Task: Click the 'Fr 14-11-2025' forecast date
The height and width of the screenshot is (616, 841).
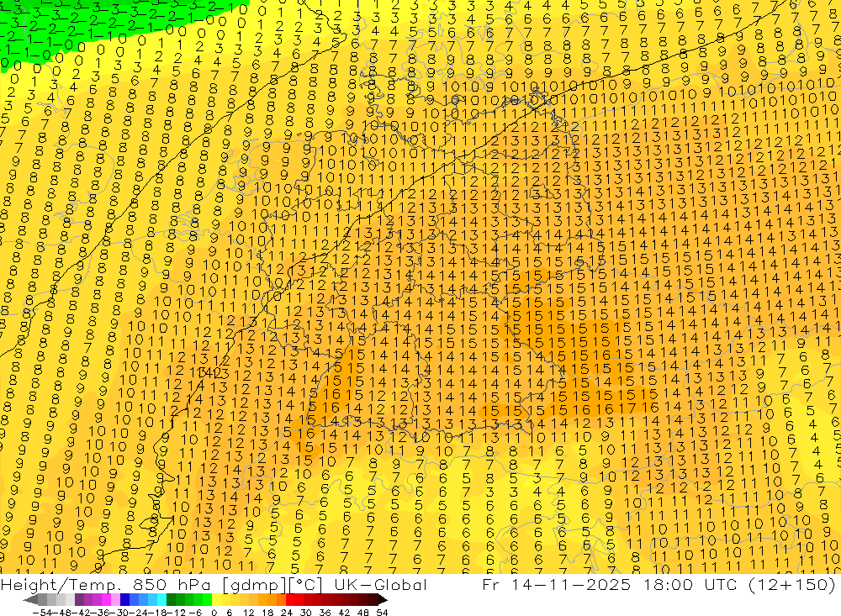Action: [556, 584]
